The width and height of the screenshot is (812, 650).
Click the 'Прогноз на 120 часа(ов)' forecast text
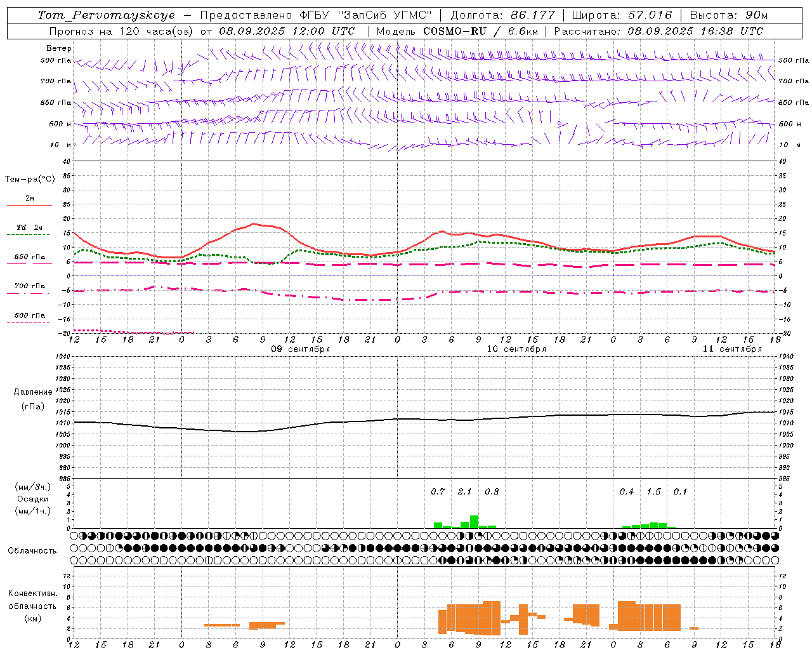point(121,31)
